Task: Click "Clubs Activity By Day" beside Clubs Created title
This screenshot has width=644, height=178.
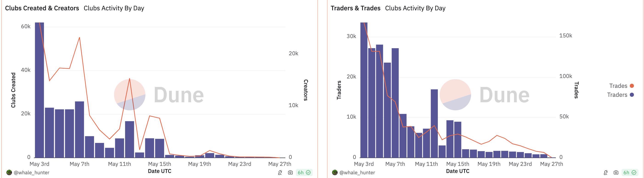Action: (x=114, y=8)
